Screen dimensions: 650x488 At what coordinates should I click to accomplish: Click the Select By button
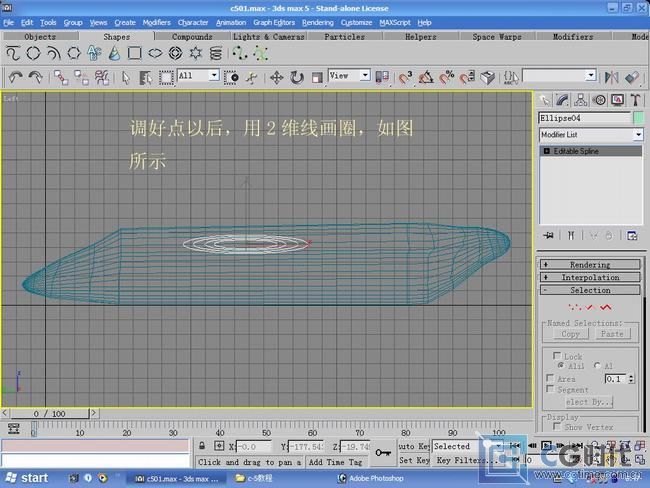coord(589,402)
